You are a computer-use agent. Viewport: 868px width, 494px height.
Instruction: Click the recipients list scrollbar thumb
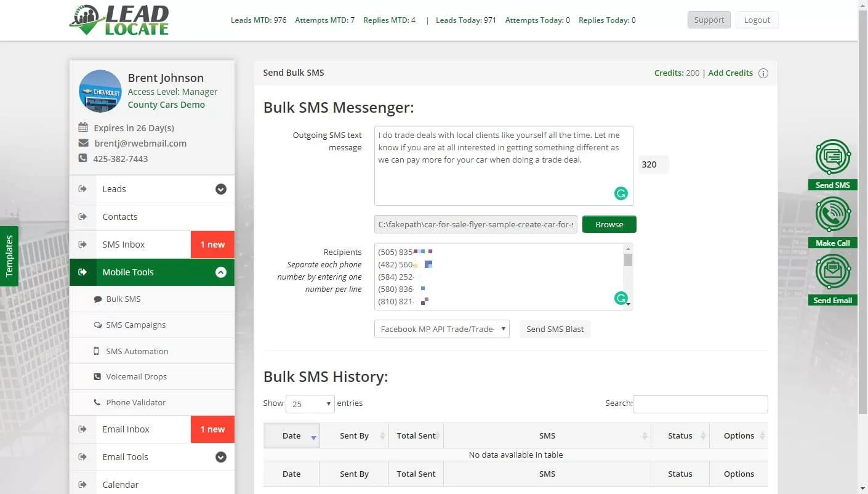[628, 259]
